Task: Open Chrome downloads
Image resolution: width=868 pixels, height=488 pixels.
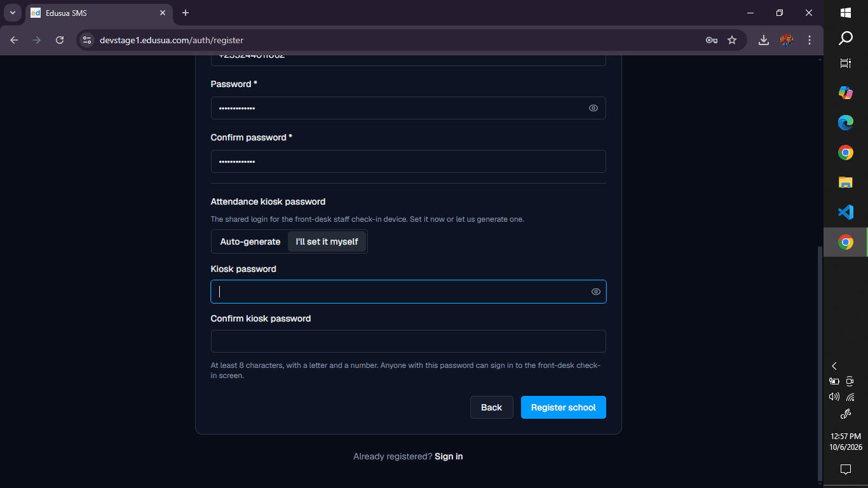Action: [x=764, y=40]
